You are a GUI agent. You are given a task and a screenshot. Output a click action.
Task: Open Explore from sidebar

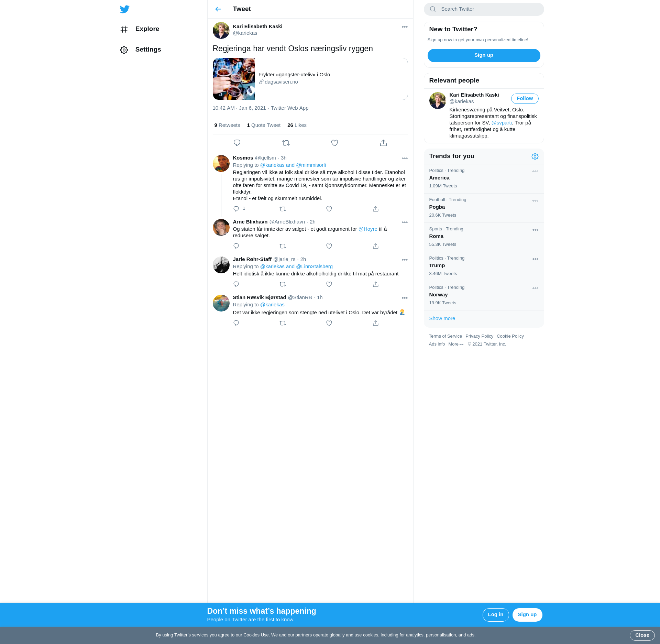coord(147,29)
